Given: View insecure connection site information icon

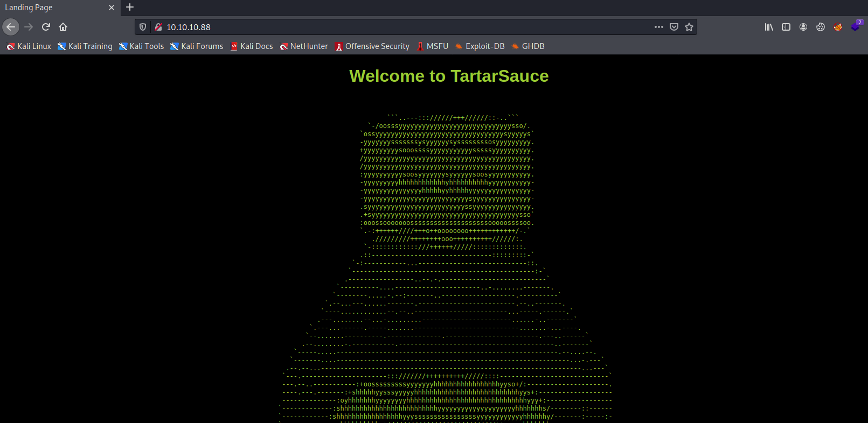Looking at the screenshot, I should 158,27.
